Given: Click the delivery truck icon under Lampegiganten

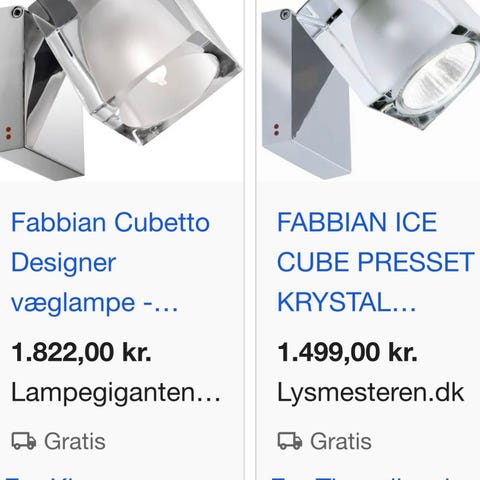Looking at the screenshot, I should click(x=24, y=441).
